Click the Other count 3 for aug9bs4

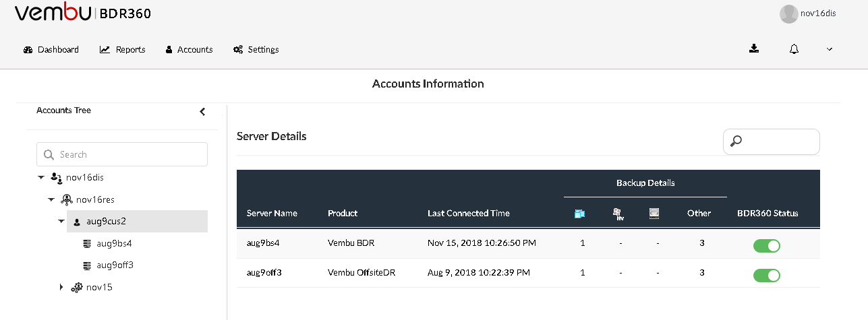pos(702,243)
